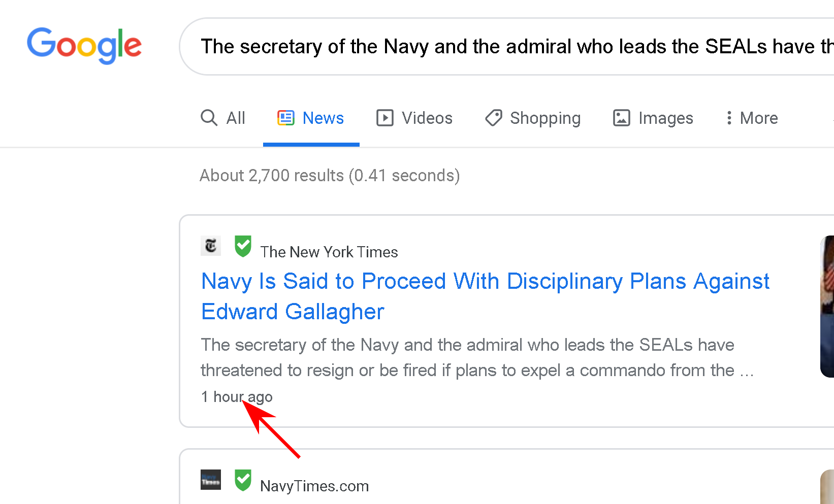Viewport: 834px width, 504px height.
Task: Click the New York Times favicon
Action: 211,246
